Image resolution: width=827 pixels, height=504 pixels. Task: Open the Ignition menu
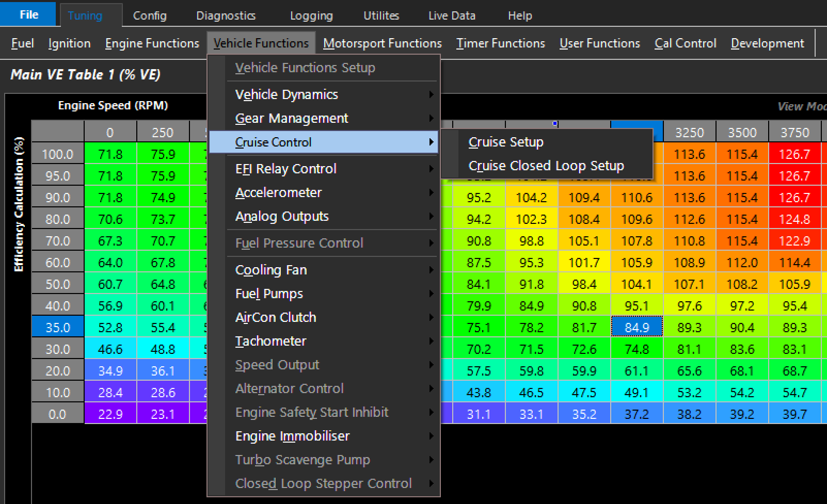pos(69,43)
